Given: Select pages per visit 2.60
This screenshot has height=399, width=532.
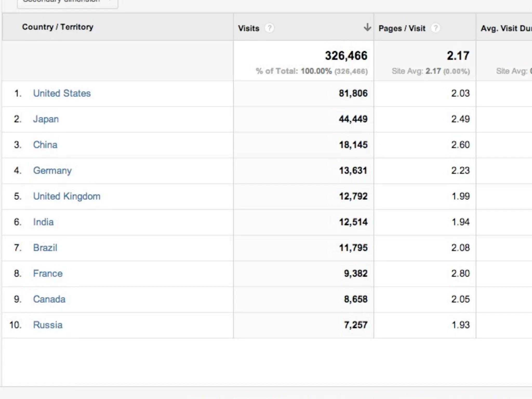Looking at the screenshot, I should tap(461, 145).
